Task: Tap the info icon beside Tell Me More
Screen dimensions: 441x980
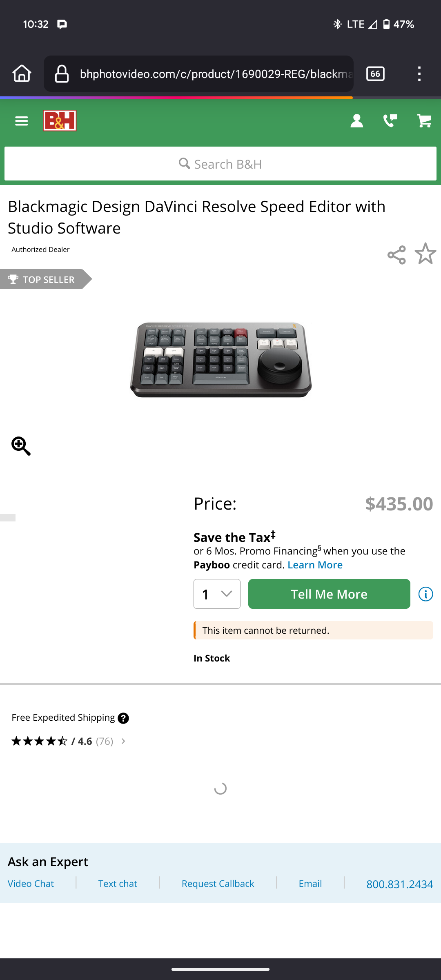Action: (x=425, y=594)
